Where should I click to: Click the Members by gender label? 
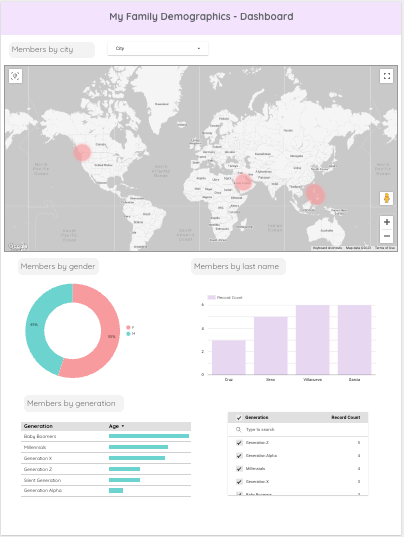(x=58, y=266)
